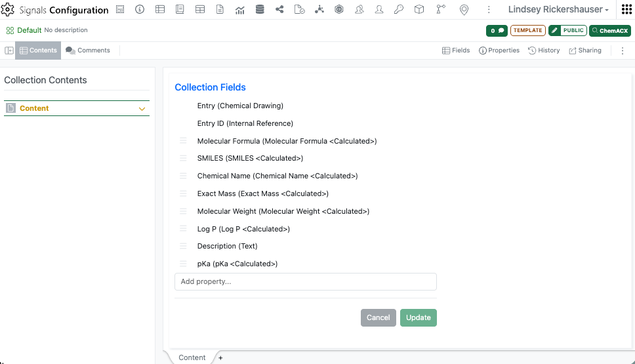Grab the pKa field drag handle
This screenshot has height=364, width=635.
(183, 264)
